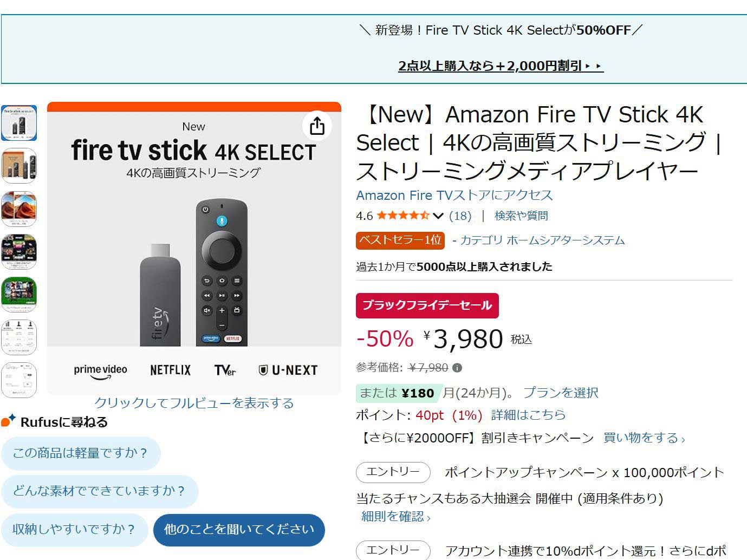Click the share icon on the product image
The image size is (747, 560).
click(317, 126)
